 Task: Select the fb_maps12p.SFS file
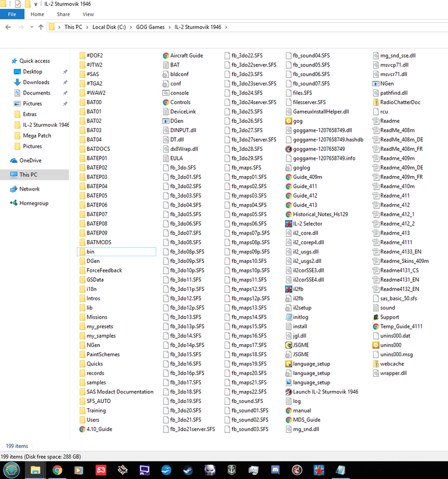coord(247,298)
